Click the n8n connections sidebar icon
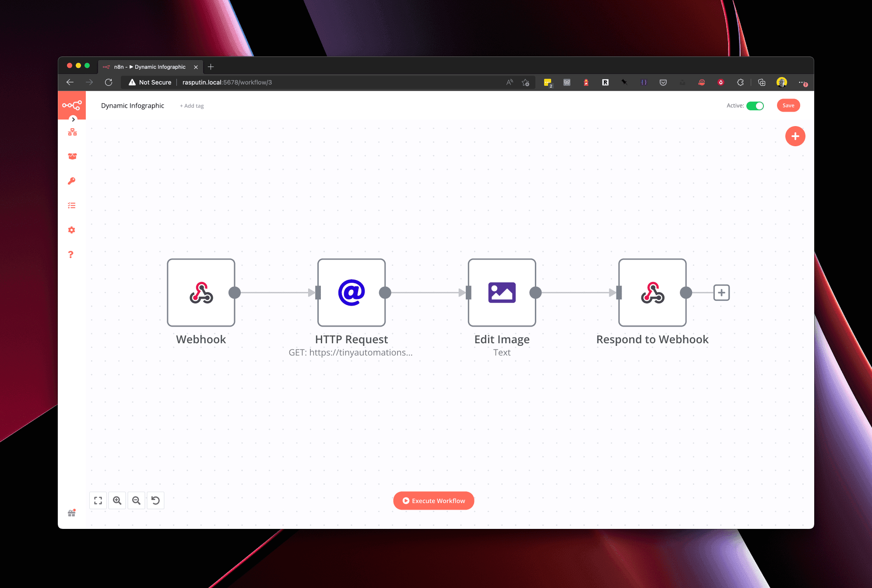 [x=72, y=132]
